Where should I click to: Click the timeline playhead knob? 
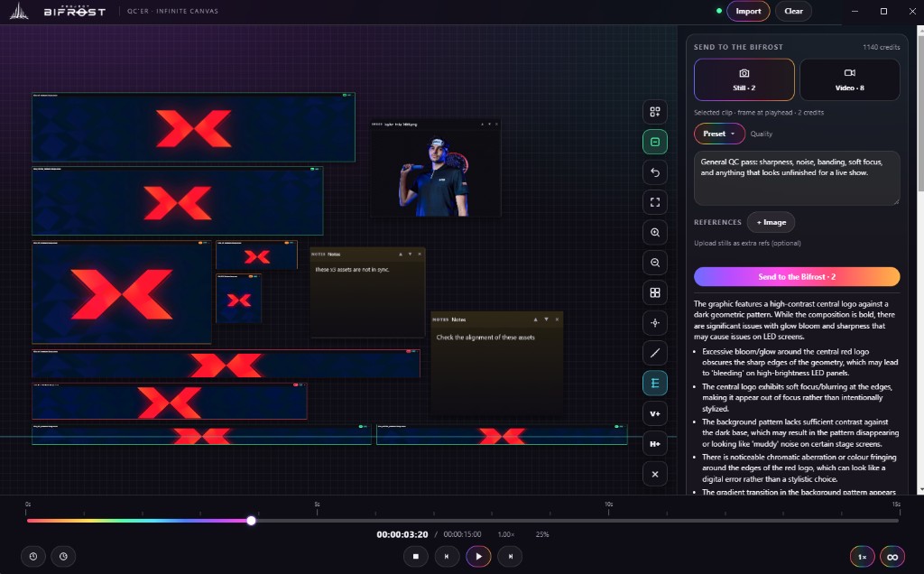[251, 521]
